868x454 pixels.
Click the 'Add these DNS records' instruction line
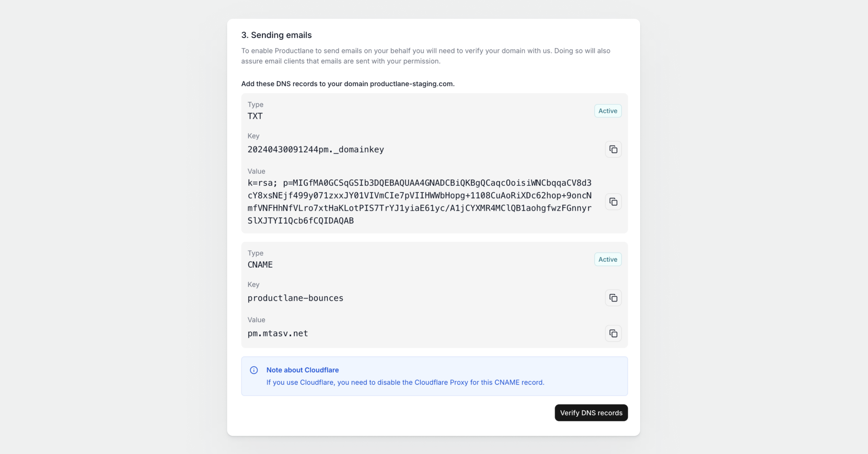[305, 84]
